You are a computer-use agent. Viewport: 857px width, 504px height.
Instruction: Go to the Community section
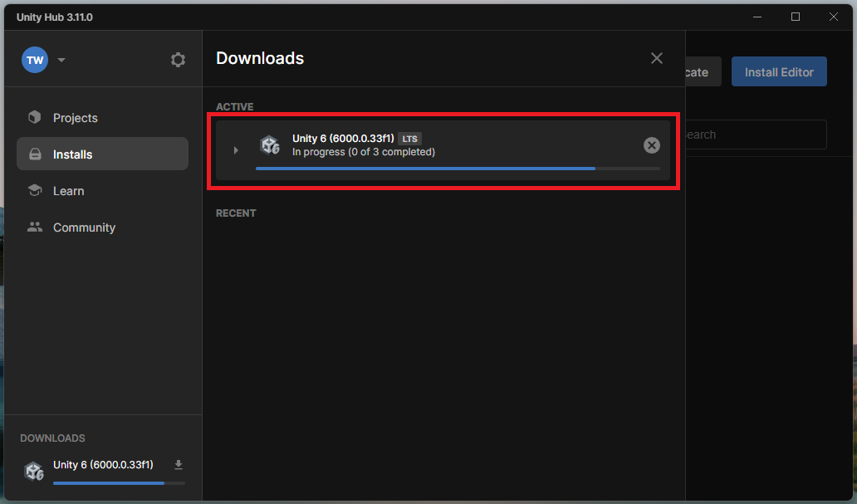coord(83,228)
